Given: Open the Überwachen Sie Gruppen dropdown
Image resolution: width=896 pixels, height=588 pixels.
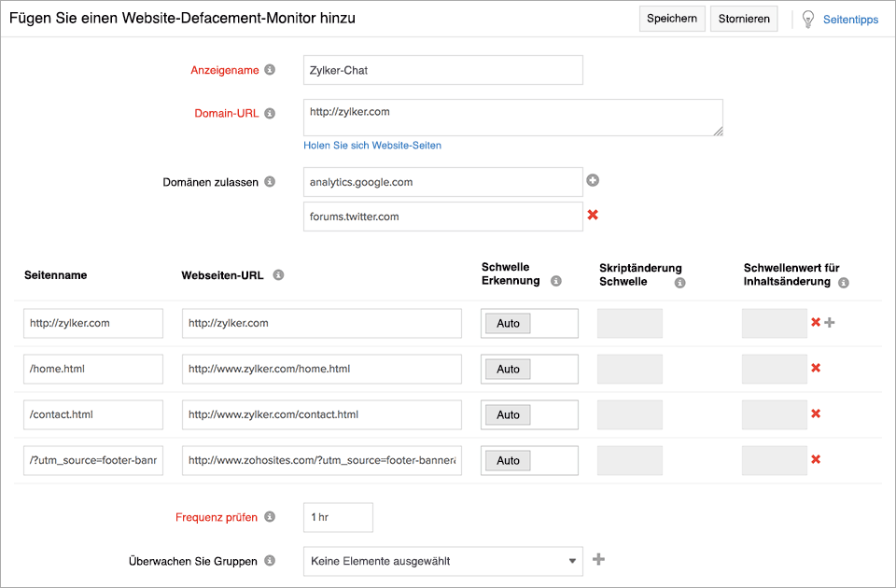Looking at the screenshot, I should (442, 561).
